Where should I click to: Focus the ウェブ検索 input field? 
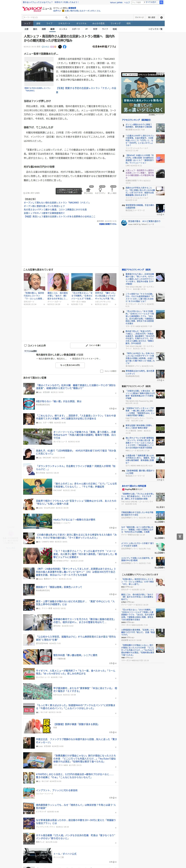point(137,2)
